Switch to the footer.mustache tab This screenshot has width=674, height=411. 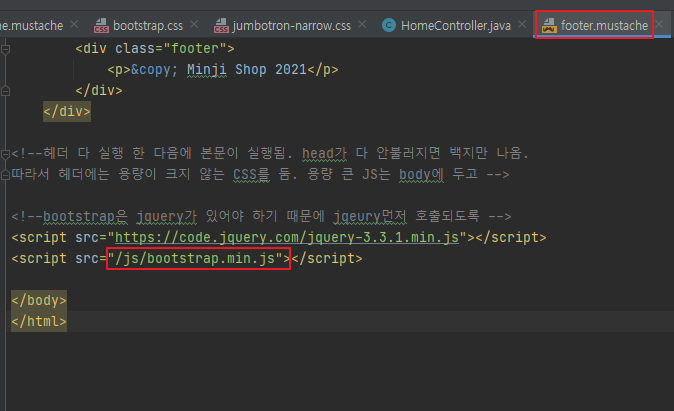pos(604,26)
